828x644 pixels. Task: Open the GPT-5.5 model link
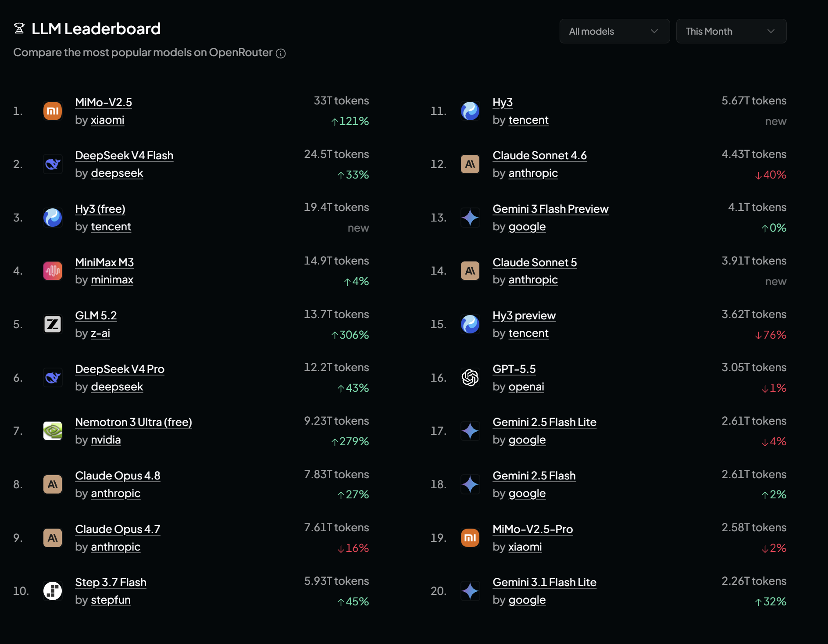click(x=514, y=369)
